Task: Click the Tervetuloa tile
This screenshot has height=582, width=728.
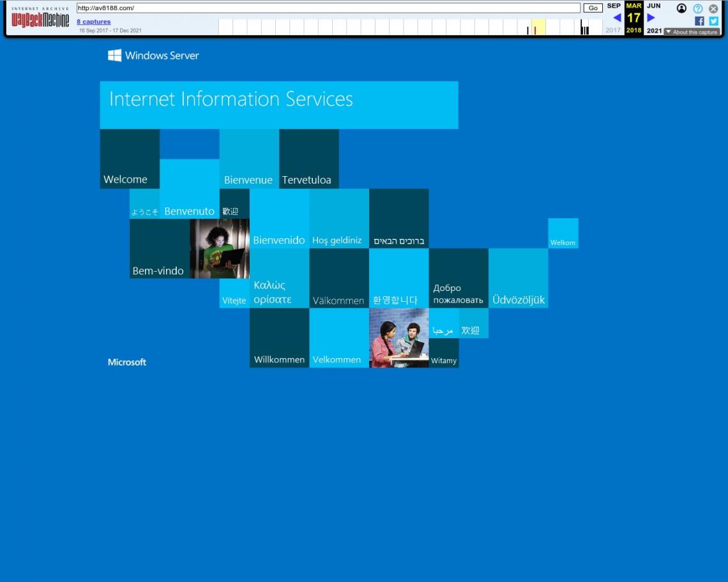Action: (x=309, y=159)
